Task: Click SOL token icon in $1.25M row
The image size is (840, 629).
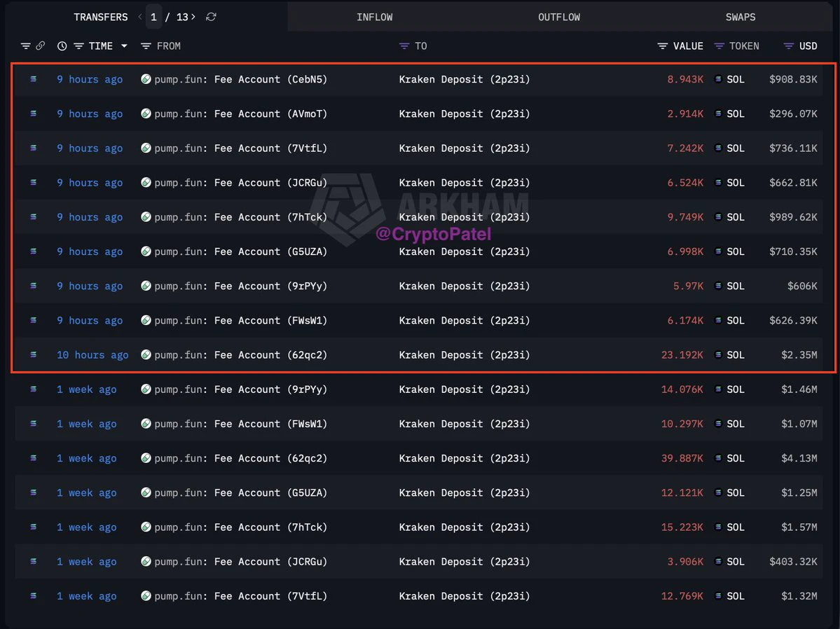Action: pos(718,493)
